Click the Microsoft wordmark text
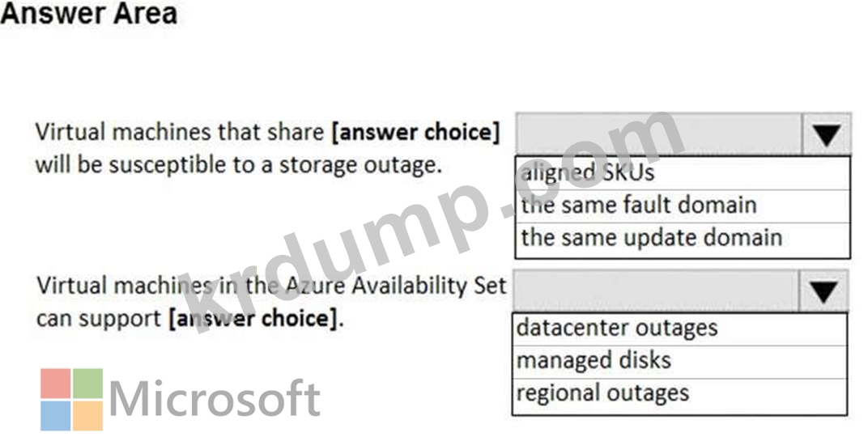The height and width of the screenshot is (437, 868). coord(215,400)
